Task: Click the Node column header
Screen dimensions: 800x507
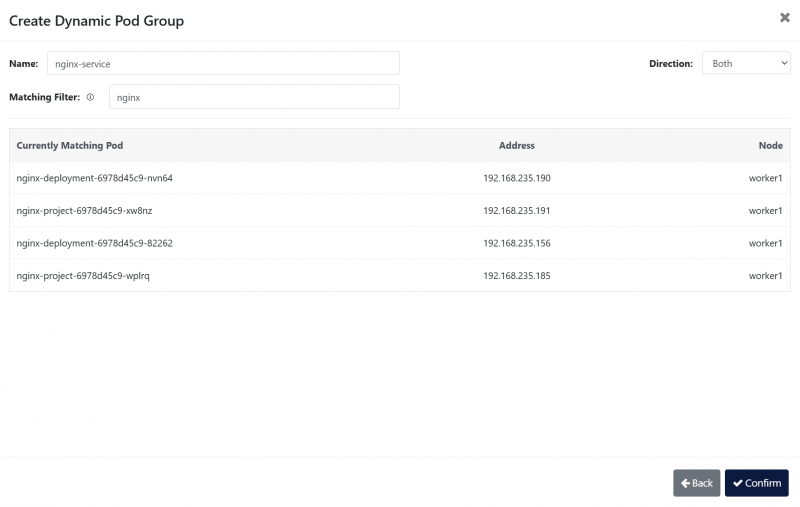Action: pos(770,145)
